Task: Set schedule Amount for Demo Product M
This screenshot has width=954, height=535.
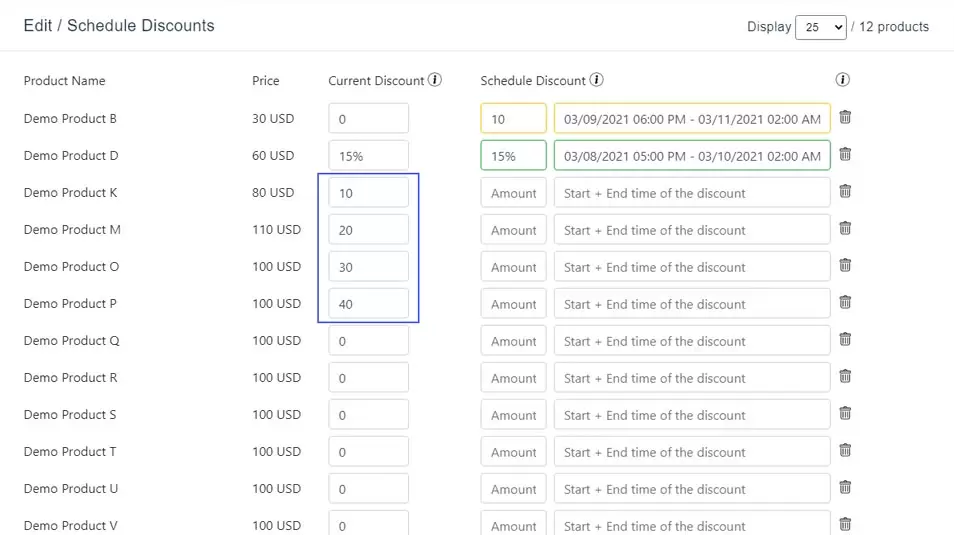Action: point(514,230)
